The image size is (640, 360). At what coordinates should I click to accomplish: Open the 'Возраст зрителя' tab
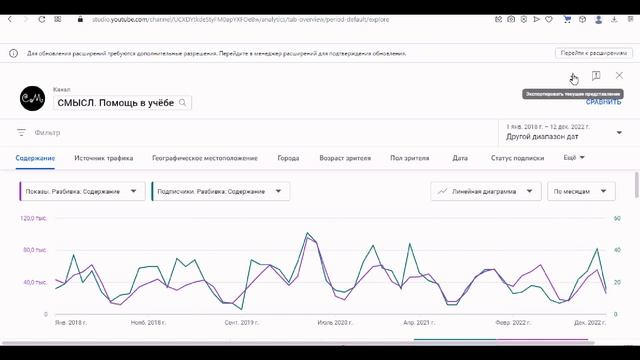coord(345,158)
